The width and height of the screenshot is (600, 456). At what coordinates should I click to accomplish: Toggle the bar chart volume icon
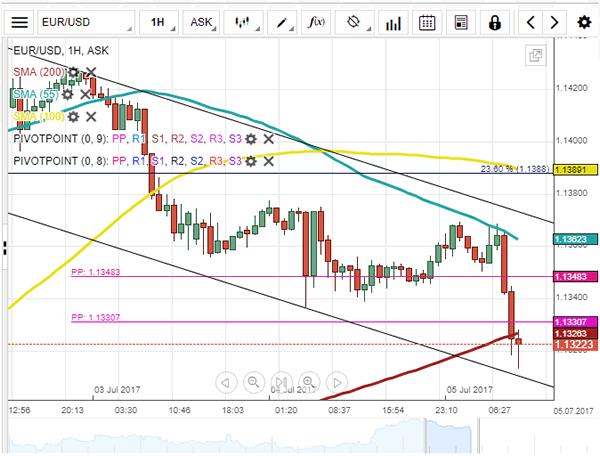393,23
